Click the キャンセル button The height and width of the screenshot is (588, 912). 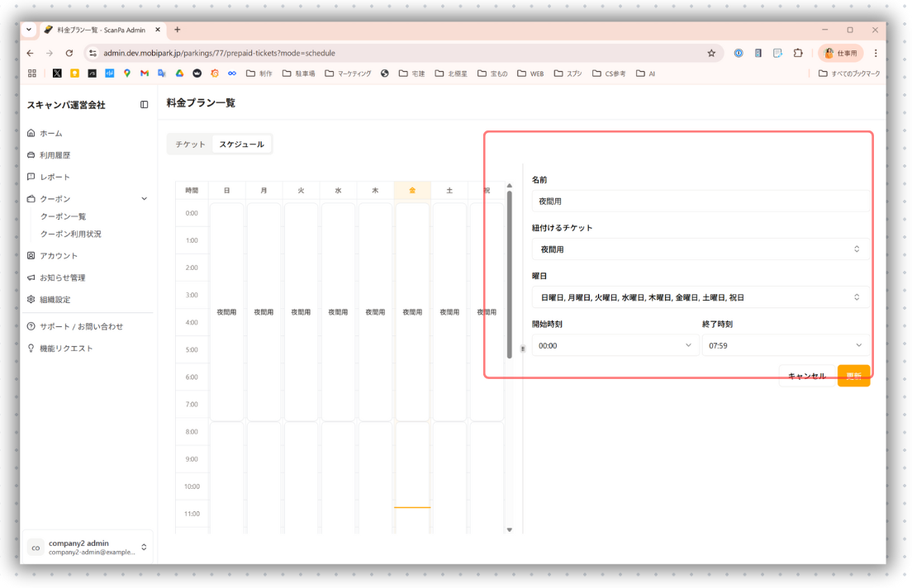click(806, 376)
